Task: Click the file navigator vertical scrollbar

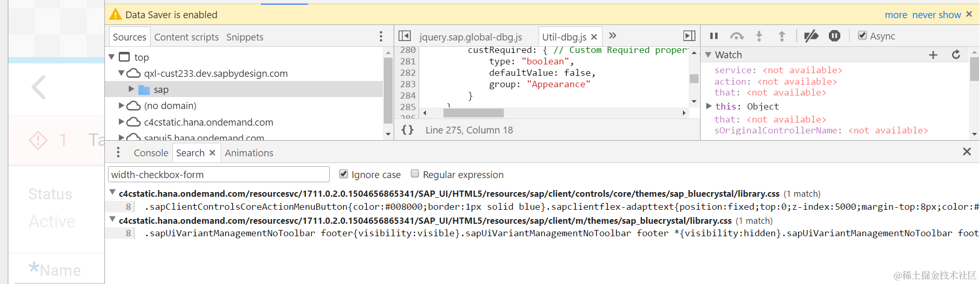Action: point(388,91)
